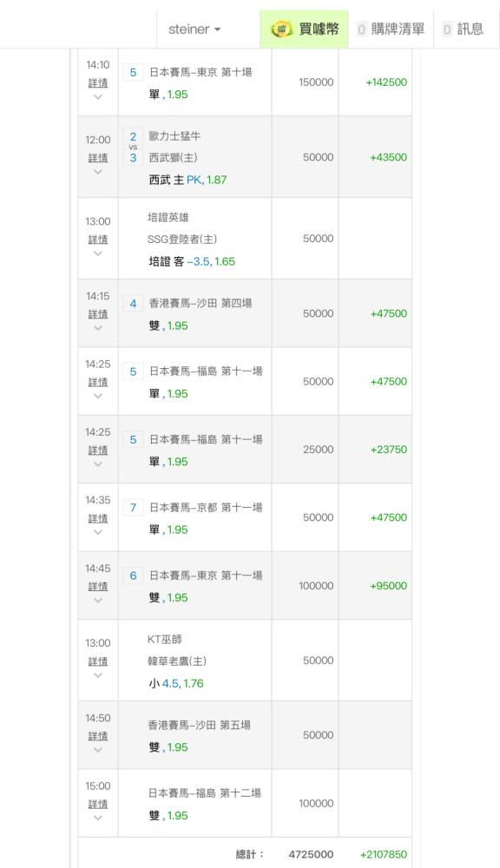Open 詳情 link for 14:35 京都 race
This screenshot has width=500, height=868.
98,518
